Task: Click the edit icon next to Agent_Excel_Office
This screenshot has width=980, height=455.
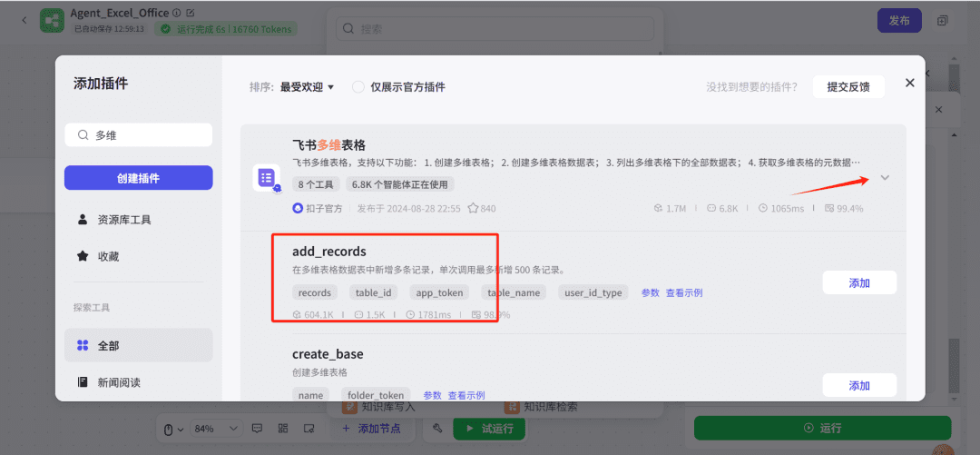Action: (x=190, y=13)
